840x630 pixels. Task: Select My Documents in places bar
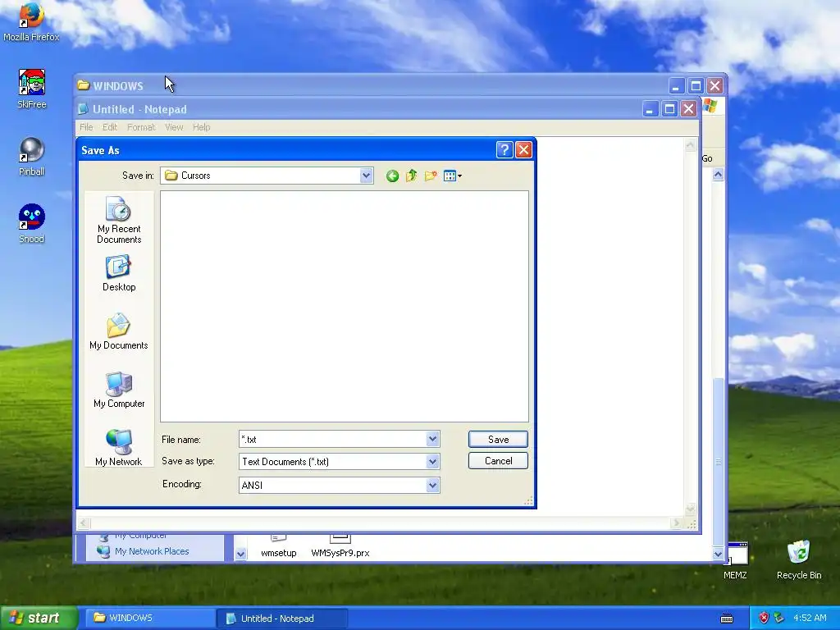(119, 331)
